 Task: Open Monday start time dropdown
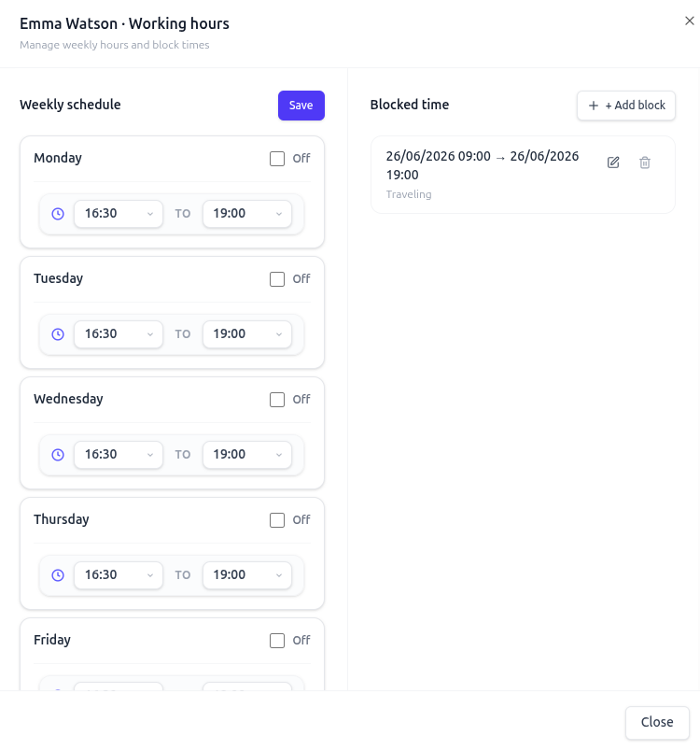(119, 214)
